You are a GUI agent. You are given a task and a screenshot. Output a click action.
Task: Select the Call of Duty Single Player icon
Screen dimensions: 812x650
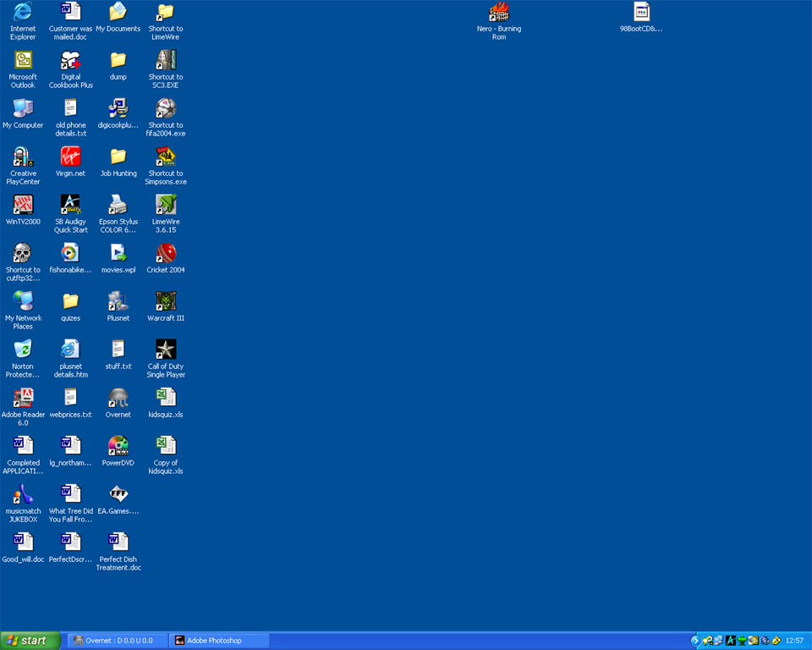tap(166, 350)
